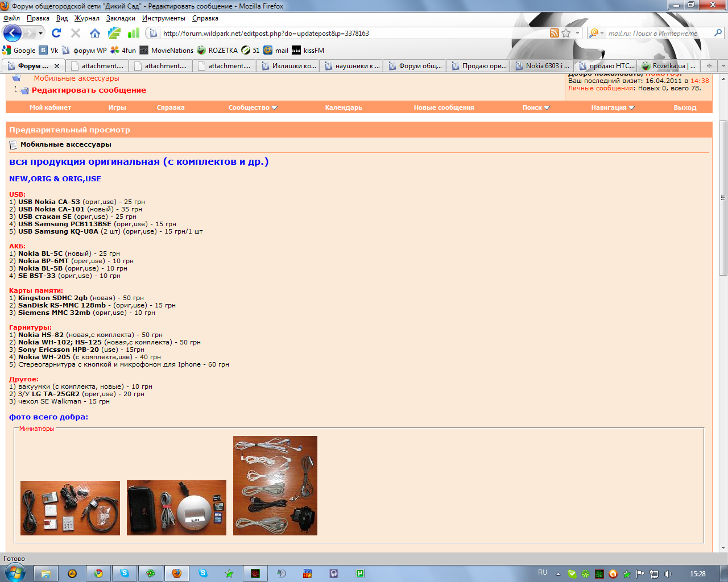
Task: Switch to the Продаю ори... tab
Action: (x=479, y=66)
